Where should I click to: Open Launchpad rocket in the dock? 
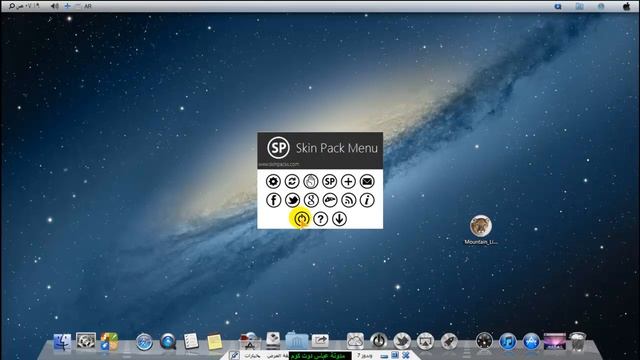point(449,341)
